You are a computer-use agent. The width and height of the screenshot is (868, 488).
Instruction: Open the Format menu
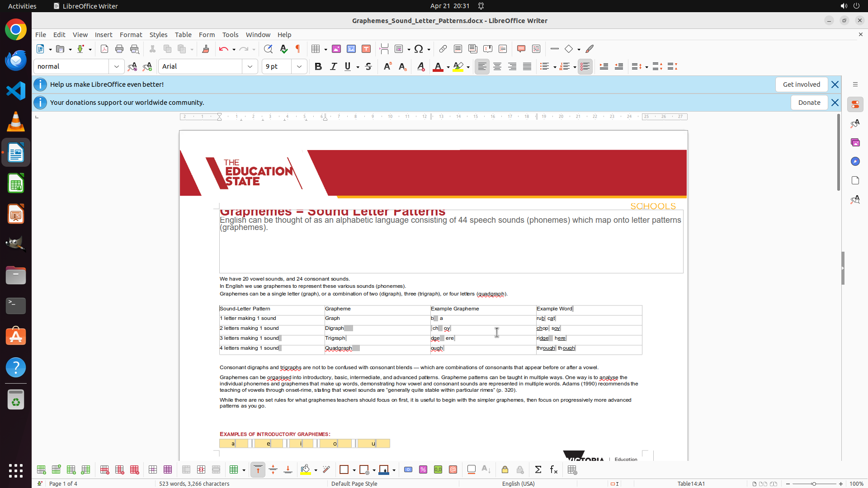131,35
